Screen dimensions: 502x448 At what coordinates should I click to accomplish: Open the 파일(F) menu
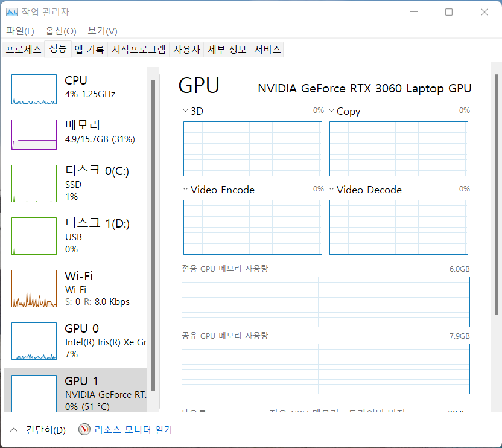pos(20,31)
